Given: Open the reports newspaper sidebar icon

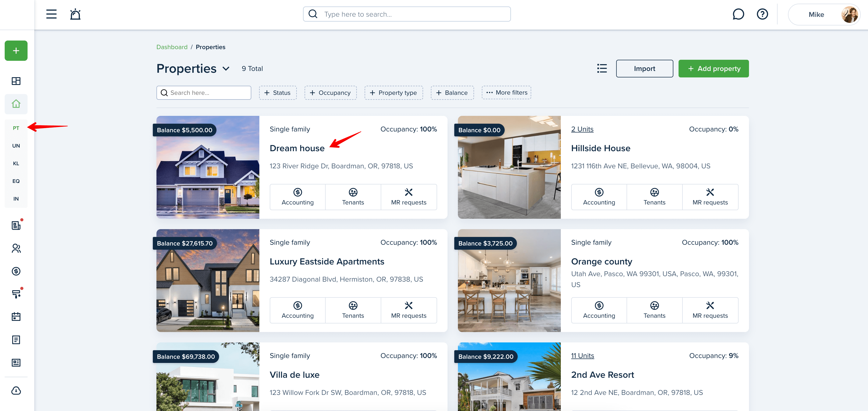Looking at the screenshot, I should [x=16, y=362].
